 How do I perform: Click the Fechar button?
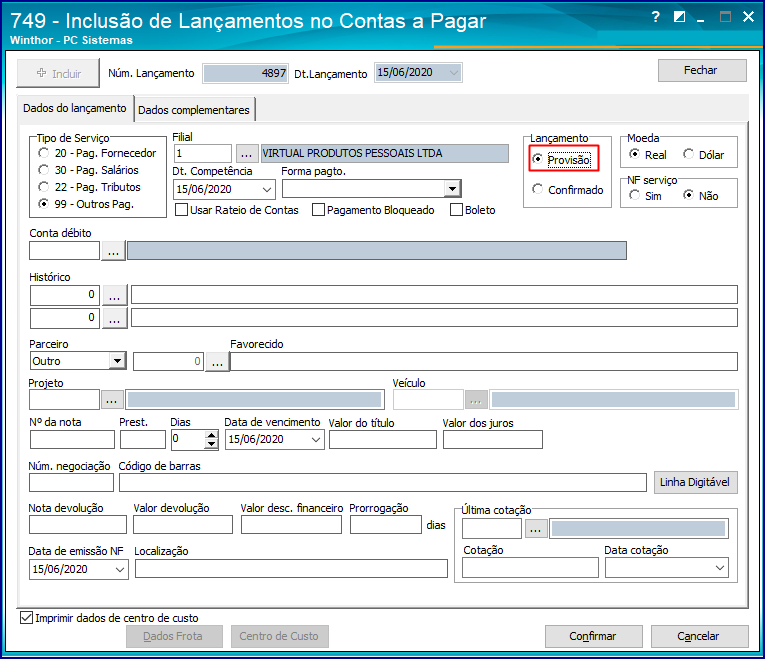pos(702,70)
